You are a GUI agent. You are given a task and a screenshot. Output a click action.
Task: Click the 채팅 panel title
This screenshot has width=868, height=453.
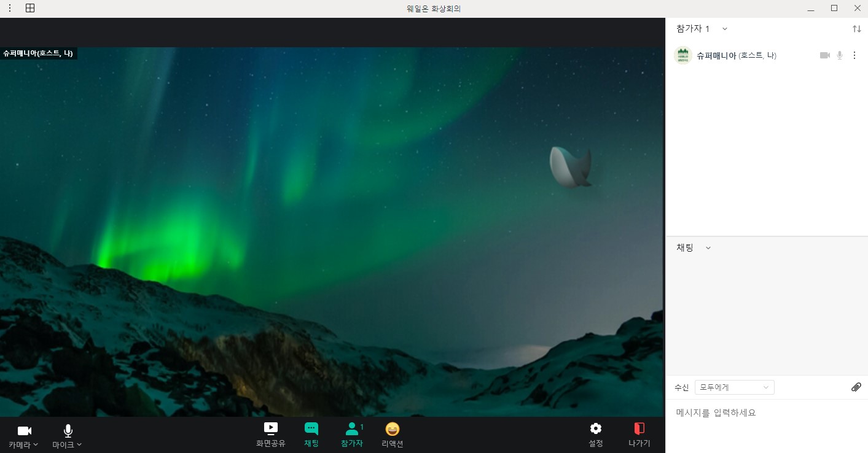coord(685,247)
